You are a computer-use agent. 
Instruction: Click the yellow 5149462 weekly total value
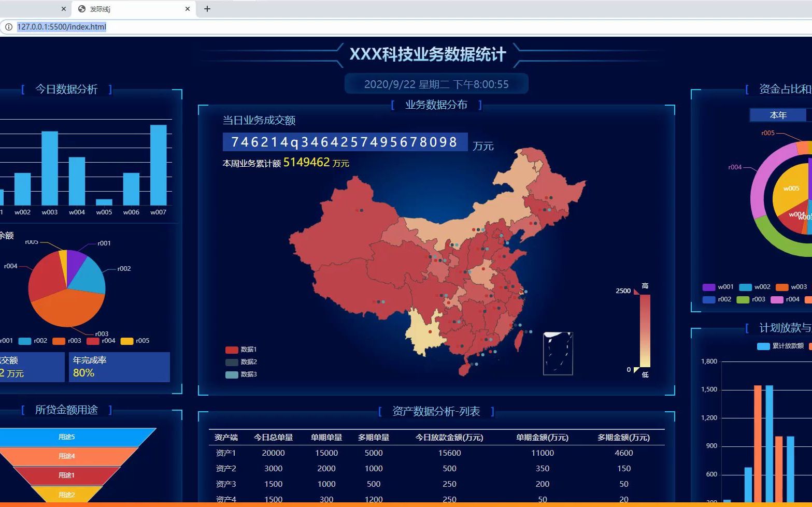[x=307, y=162]
